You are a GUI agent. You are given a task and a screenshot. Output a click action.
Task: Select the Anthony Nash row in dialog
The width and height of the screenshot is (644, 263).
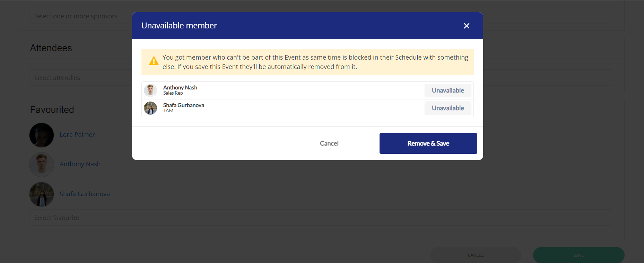pyautogui.click(x=307, y=90)
